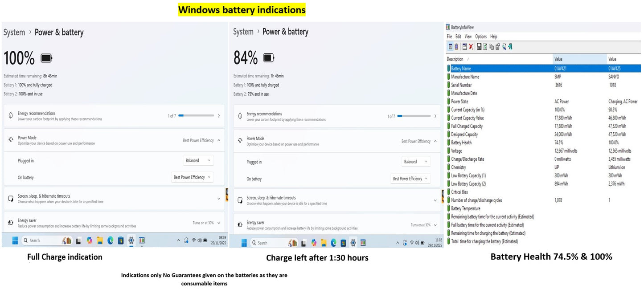Open On battery dropdown in 84% window
Screen dimensions: 644x289
(410, 179)
